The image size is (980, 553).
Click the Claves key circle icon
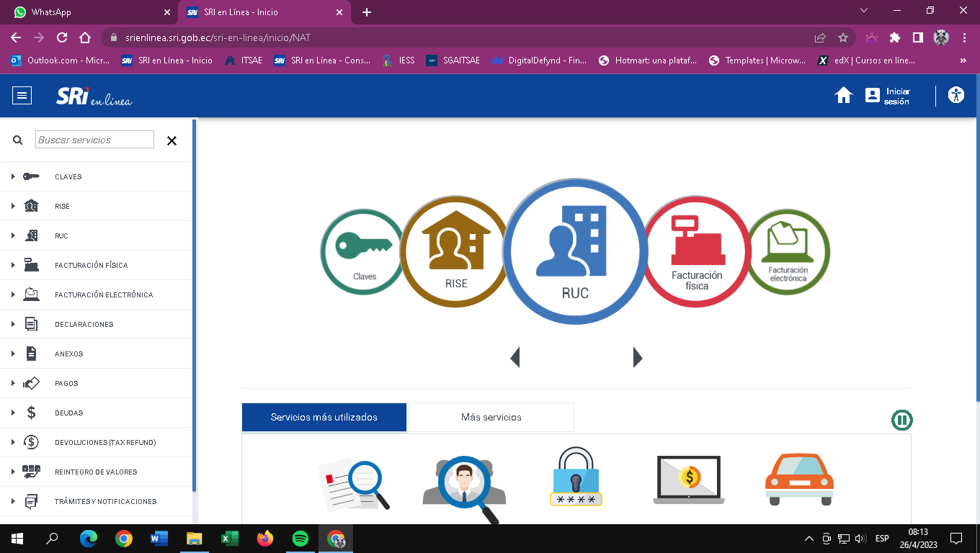362,251
